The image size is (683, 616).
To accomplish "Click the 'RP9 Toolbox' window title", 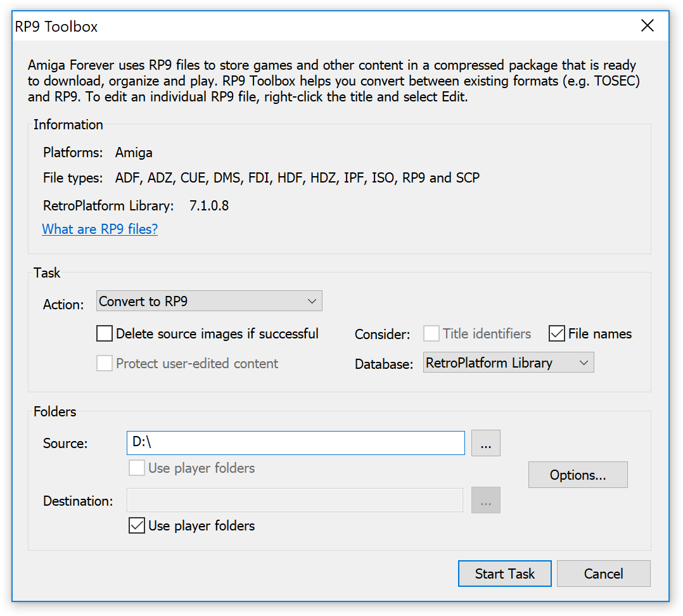I will pos(56,27).
